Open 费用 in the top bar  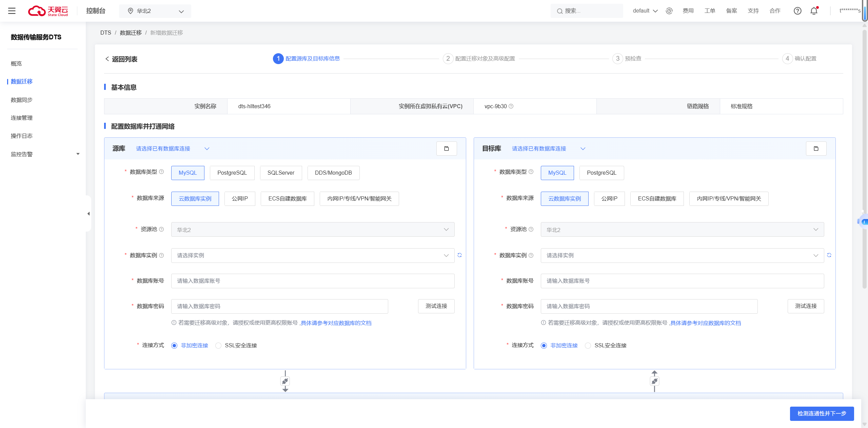point(688,11)
